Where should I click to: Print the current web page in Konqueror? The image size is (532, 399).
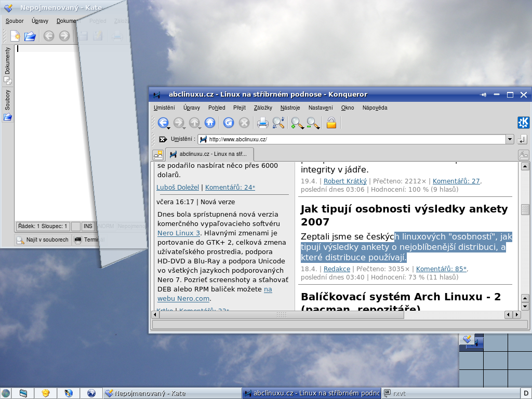point(262,123)
